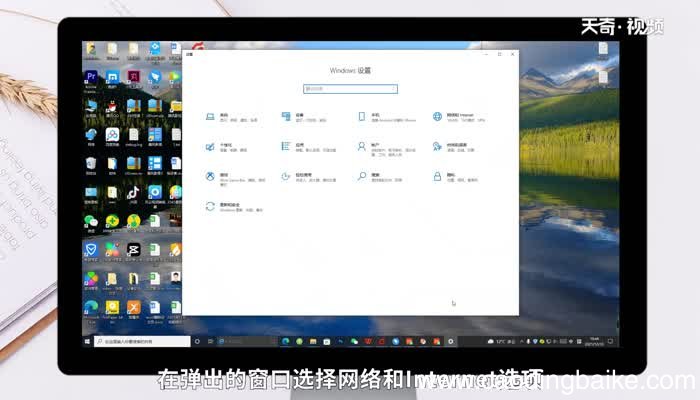The height and width of the screenshot is (400, 700).
Task: Open the notification center from taskbar
Action: point(610,342)
